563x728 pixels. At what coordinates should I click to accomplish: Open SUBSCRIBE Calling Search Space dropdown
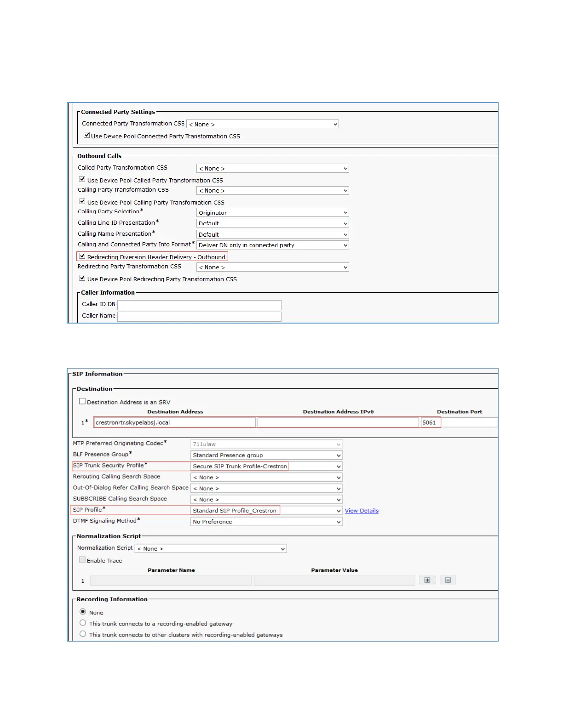pos(267,499)
